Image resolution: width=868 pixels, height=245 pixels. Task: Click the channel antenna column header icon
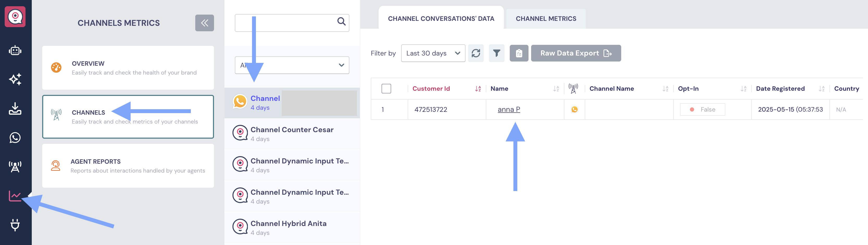pos(573,89)
